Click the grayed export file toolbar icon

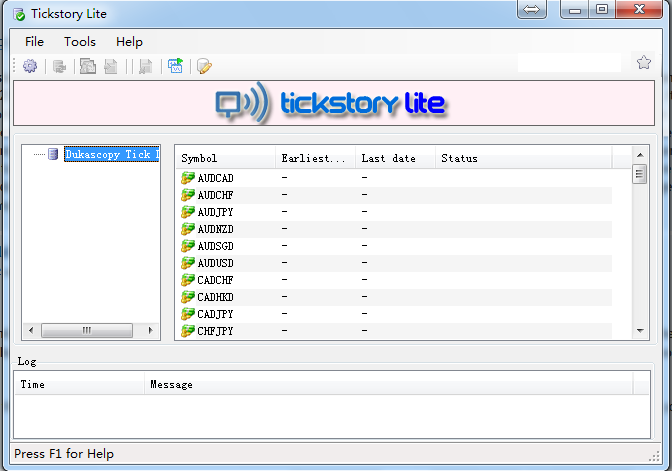[x=111, y=66]
